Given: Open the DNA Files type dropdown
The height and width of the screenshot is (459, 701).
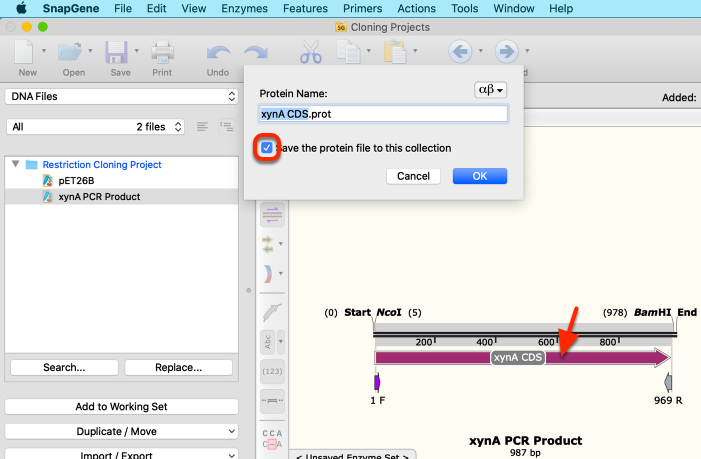Looking at the screenshot, I should pyautogui.click(x=121, y=97).
